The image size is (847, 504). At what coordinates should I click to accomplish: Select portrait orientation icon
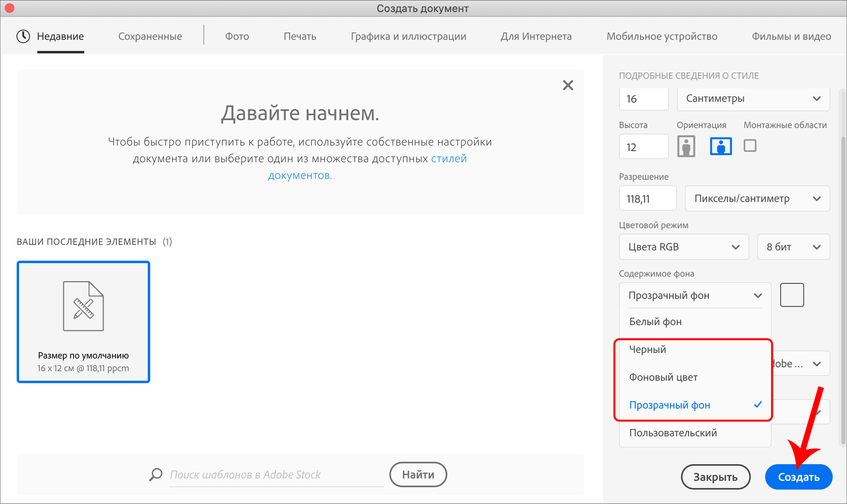click(x=686, y=146)
